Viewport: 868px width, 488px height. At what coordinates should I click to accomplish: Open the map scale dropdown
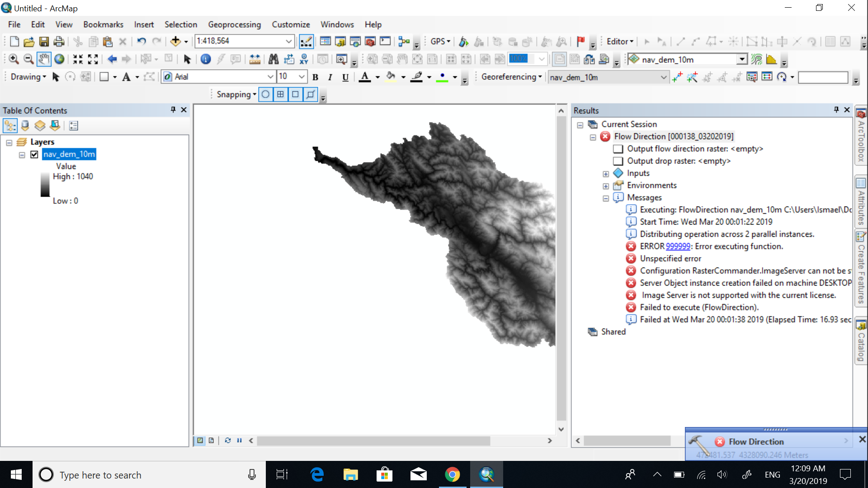click(288, 42)
